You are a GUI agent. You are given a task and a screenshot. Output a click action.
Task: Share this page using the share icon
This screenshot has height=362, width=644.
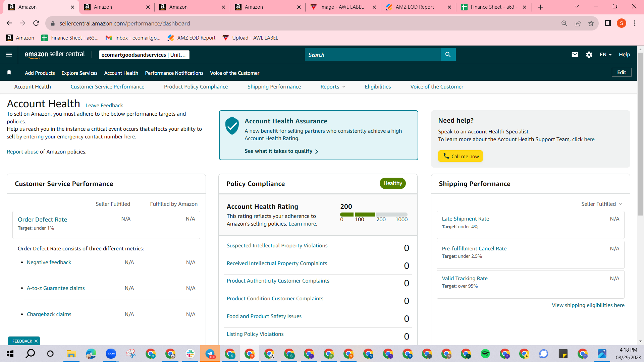pos(578,23)
